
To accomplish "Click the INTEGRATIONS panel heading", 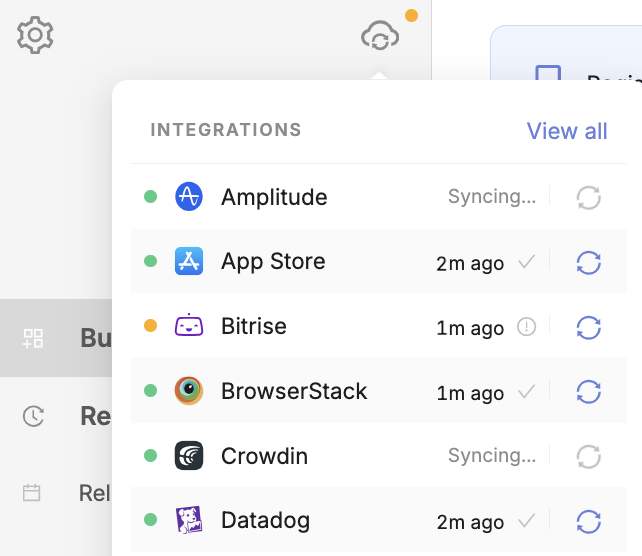I will coord(226,130).
